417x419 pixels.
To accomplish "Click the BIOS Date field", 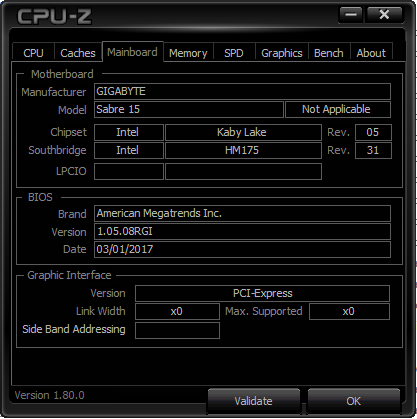I will click(242, 249).
